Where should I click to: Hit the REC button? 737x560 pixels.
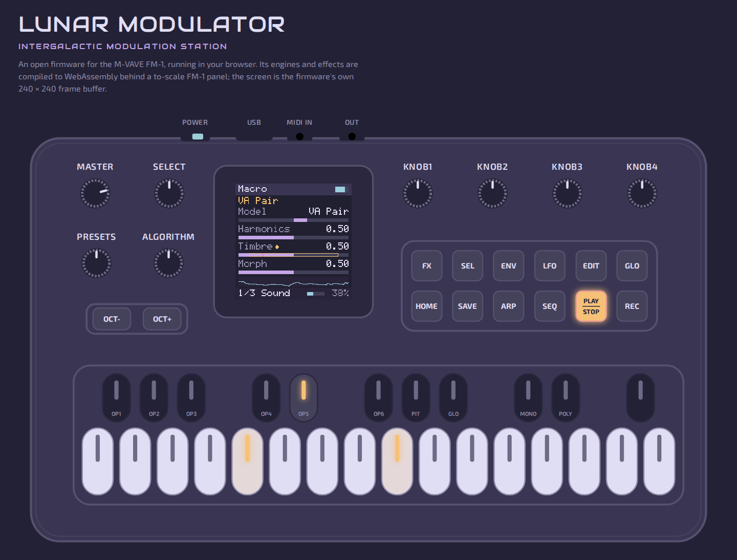pos(632,306)
